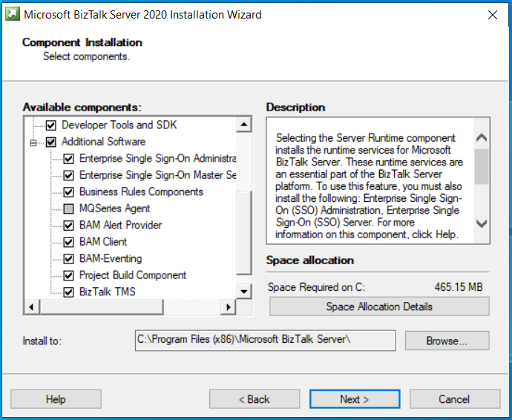Screen dimensions: 512x420
Task: Open the Help button
Action: click(56, 398)
